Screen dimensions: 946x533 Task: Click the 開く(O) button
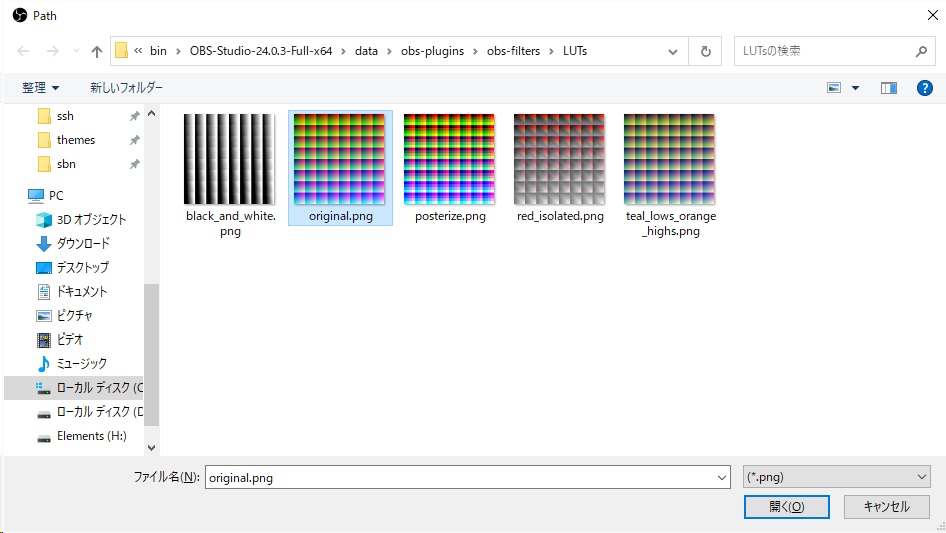(x=786, y=507)
